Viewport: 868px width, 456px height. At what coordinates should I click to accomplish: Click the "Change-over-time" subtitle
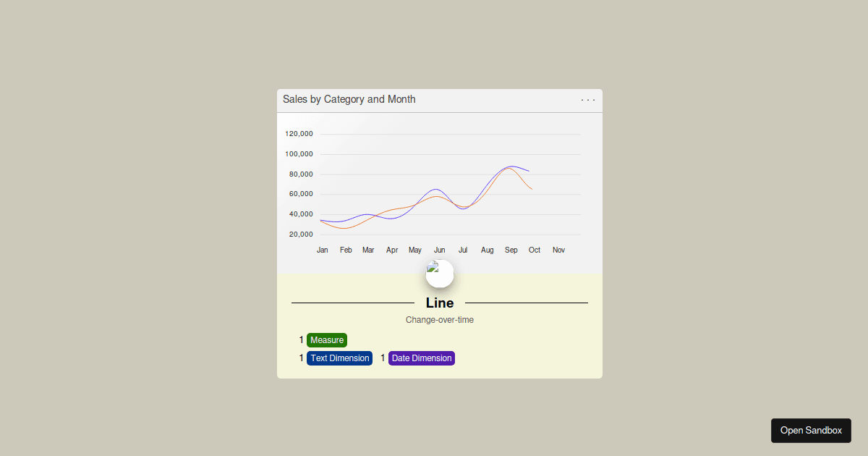[x=440, y=320]
